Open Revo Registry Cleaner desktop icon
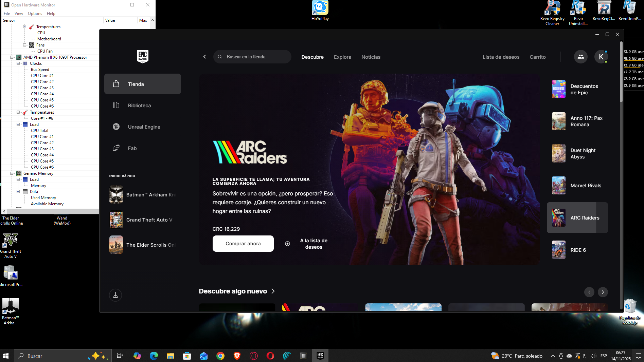644x362 pixels. click(552, 13)
